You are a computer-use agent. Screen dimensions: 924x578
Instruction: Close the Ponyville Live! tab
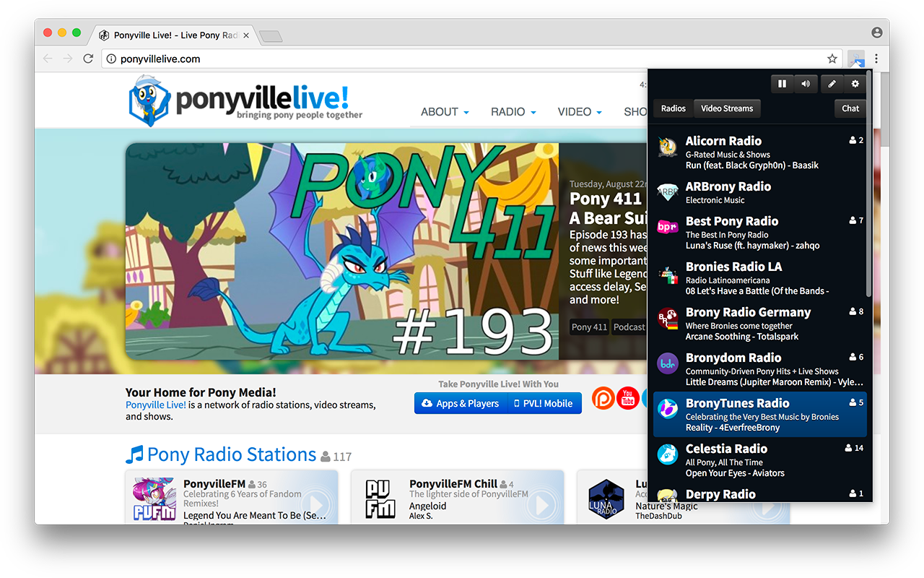coord(246,35)
